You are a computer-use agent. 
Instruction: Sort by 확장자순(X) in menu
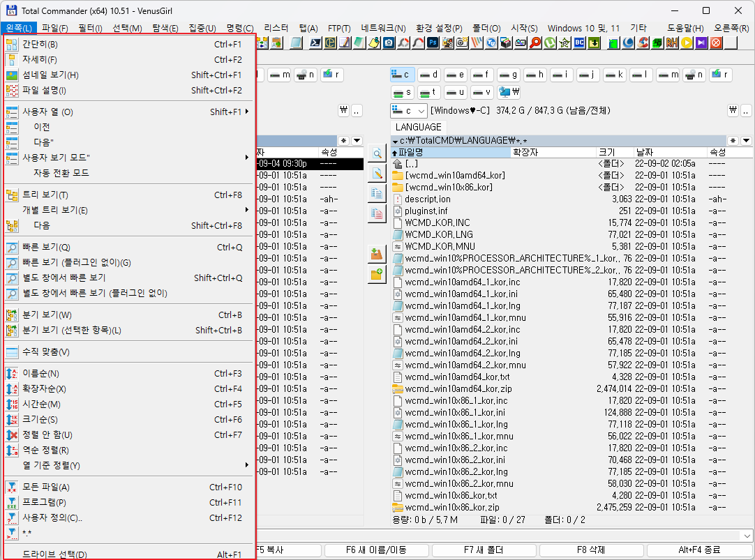pos(128,388)
